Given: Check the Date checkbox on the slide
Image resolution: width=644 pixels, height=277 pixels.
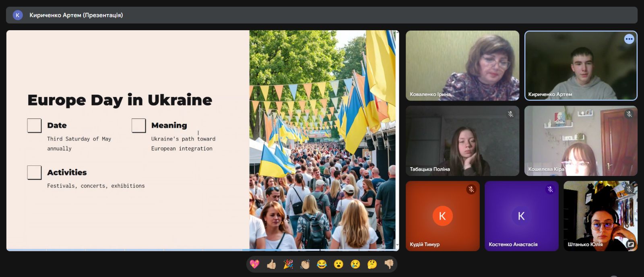Looking at the screenshot, I should point(34,126).
